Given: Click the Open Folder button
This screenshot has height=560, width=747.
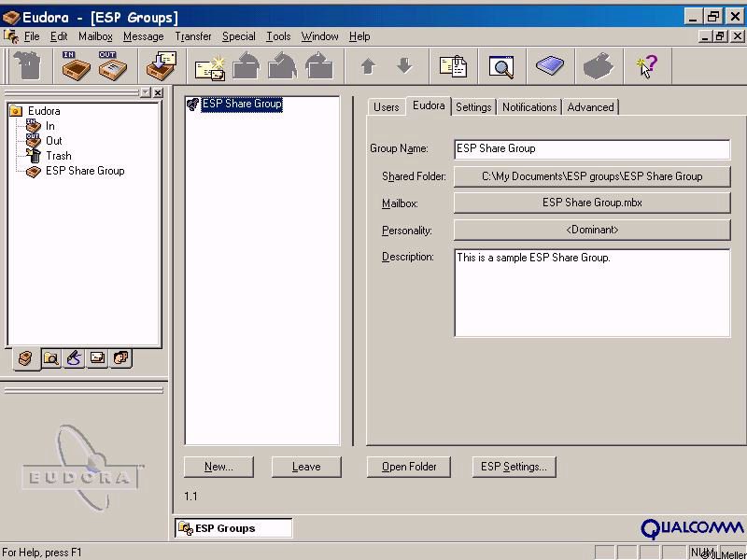Looking at the screenshot, I should click(x=409, y=467).
